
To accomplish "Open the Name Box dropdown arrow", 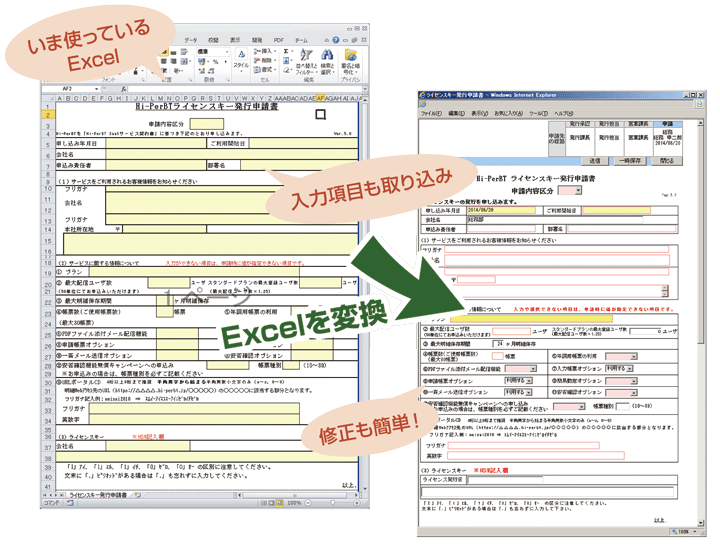I will pyautogui.click(x=96, y=89).
